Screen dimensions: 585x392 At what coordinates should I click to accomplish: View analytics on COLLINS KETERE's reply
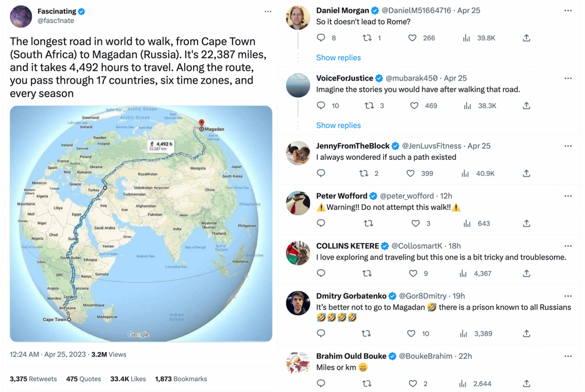coord(463,273)
